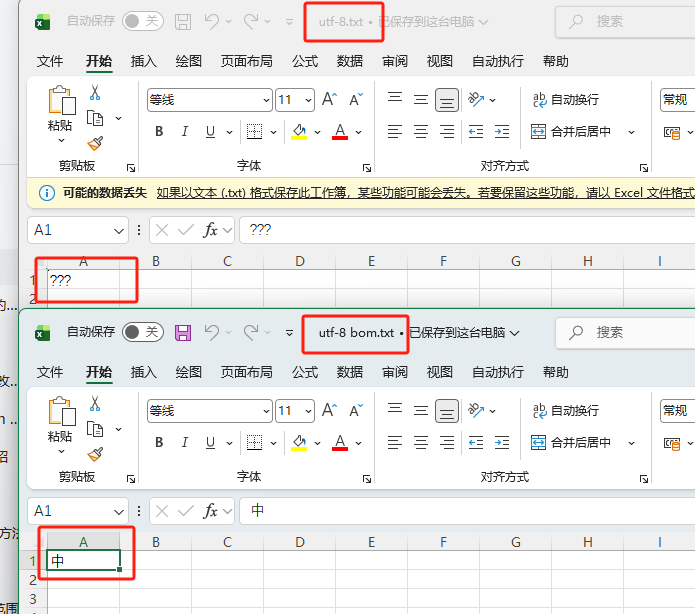Click the Cut scissors icon in utf-8.txt window
The image size is (695, 614).
(x=95, y=93)
